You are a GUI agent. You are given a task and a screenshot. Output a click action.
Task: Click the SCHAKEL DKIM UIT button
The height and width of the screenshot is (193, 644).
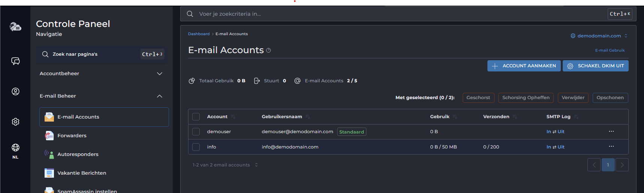click(596, 66)
